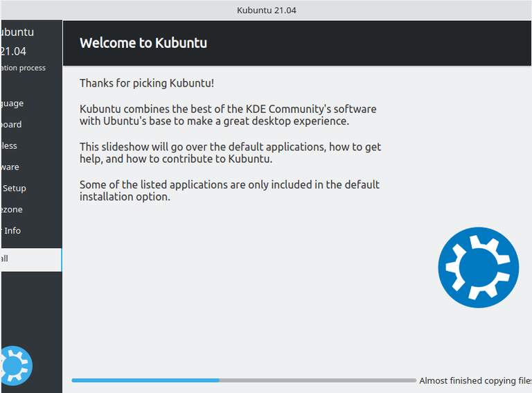Click the 'Thanks for picking Kubuntu!' line
This screenshot has height=393, width=532.
147,83
